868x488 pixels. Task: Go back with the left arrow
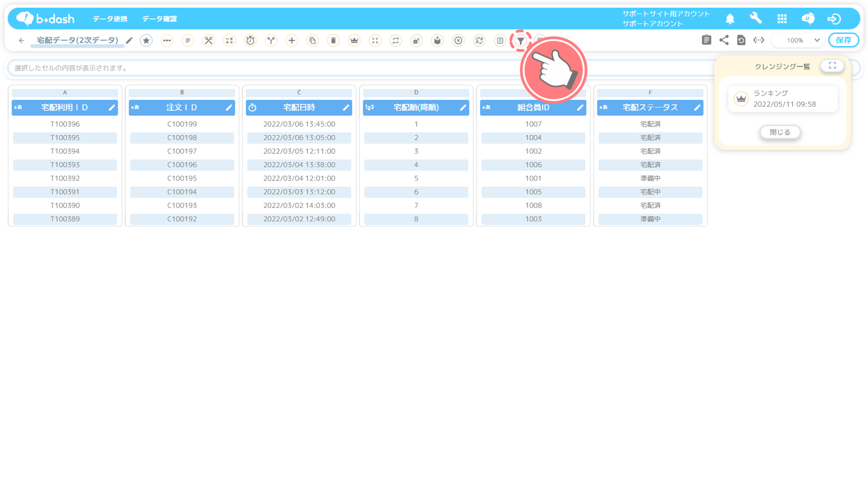(22, 40)
